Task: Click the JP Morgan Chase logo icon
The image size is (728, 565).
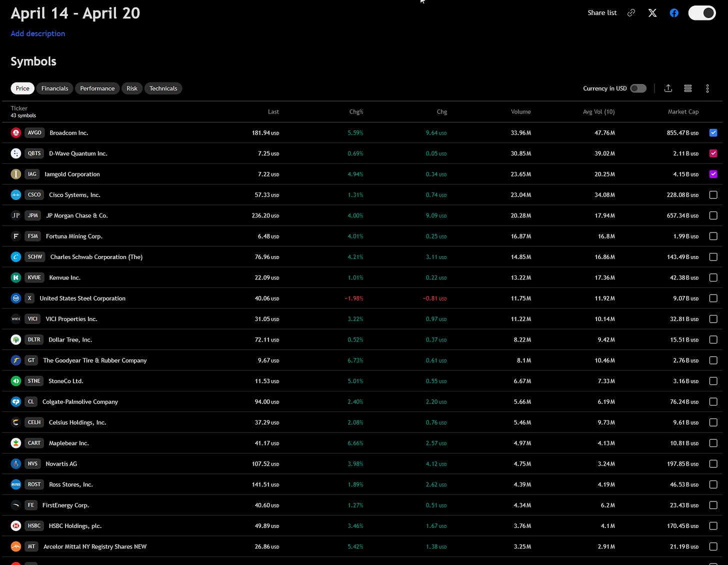Action: pos(16,215)
